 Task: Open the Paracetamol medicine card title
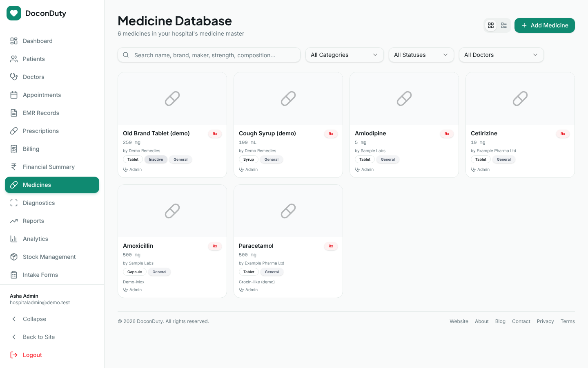(256, 246)
